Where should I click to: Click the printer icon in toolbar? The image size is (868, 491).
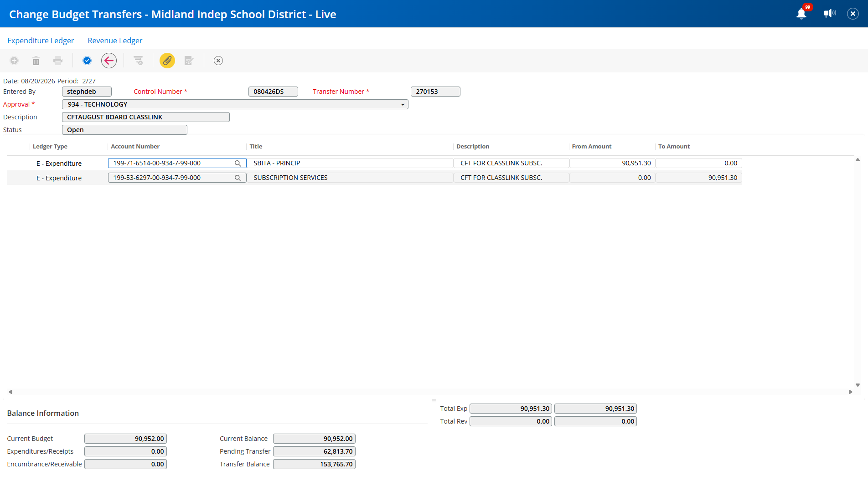(x=58, y=61)
